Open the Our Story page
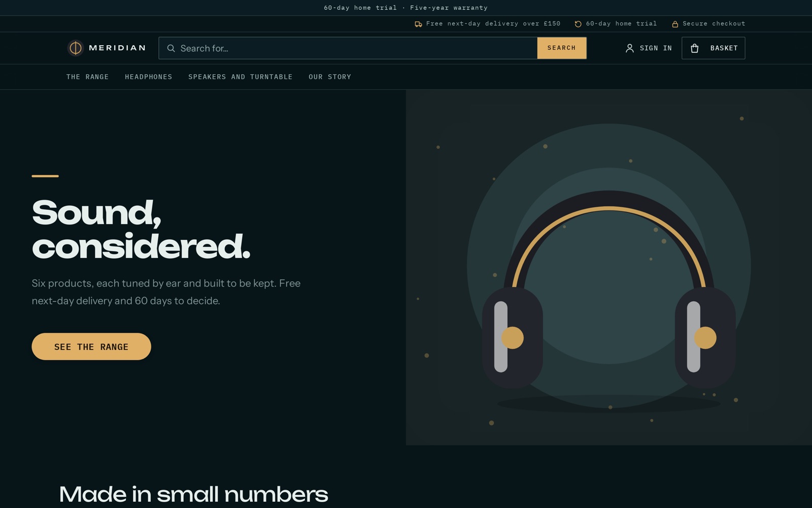This screenshot has width=812, height=508. coord(330,77)
